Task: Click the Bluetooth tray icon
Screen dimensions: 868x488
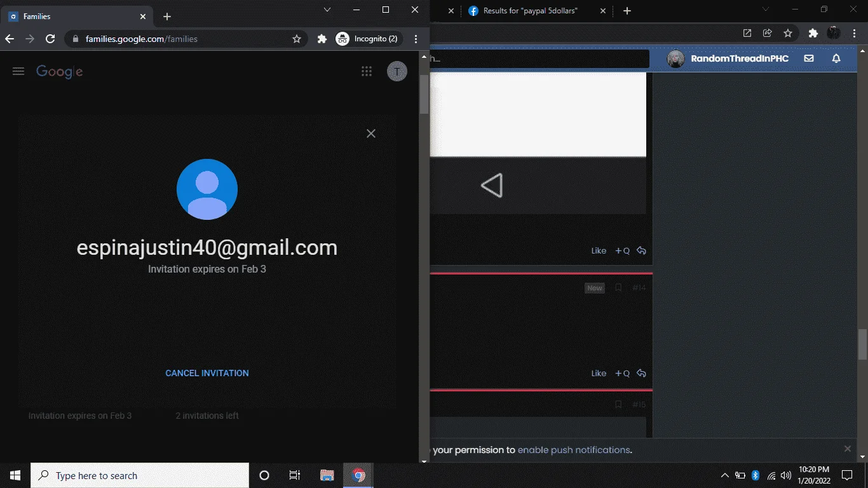Action: [756, 475]
